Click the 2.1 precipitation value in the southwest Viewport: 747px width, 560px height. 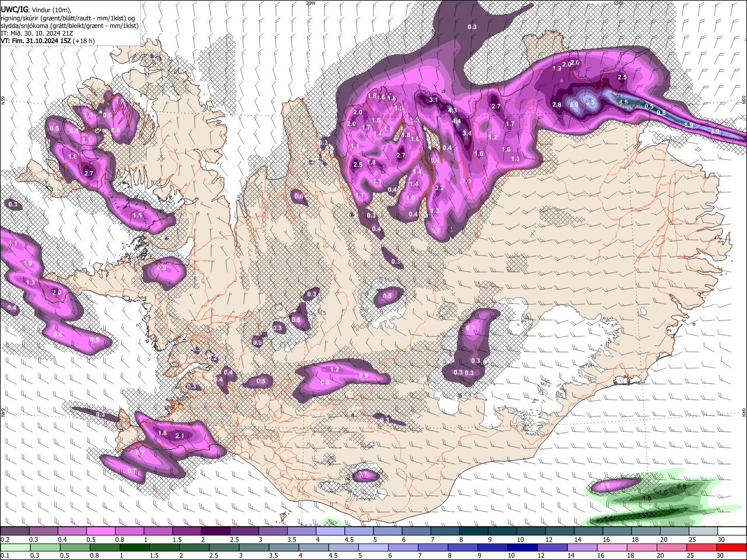pyautogui.click(x=180, y=436)
